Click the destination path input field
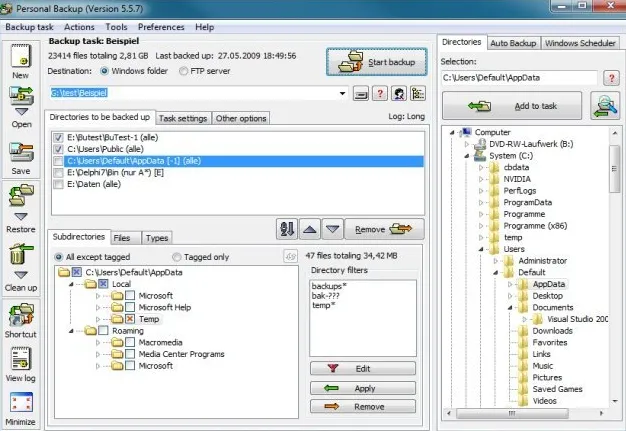The width and height of the screenshot is (626, 431). pyautogui.click(x=198, y=93)
